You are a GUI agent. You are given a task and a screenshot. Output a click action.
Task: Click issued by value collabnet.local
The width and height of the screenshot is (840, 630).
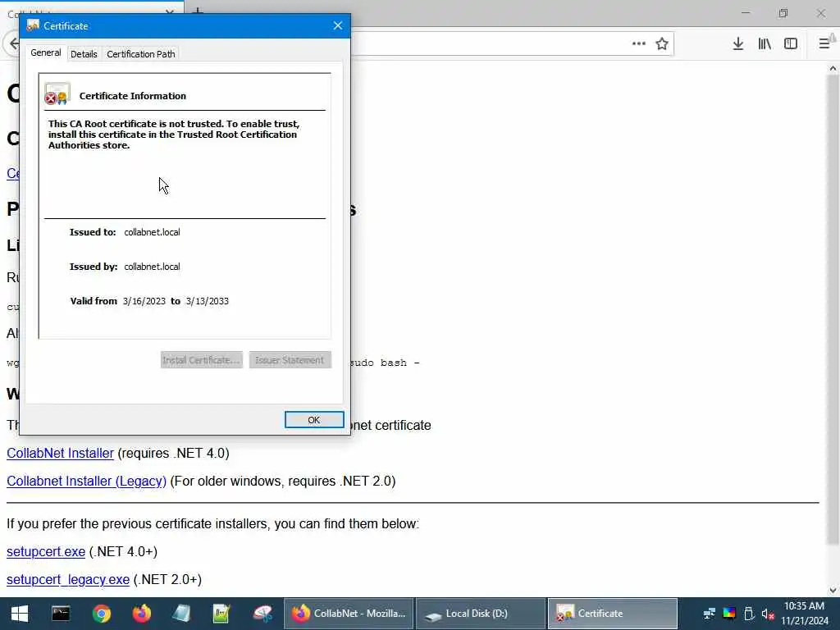click(x=152, y=267)
